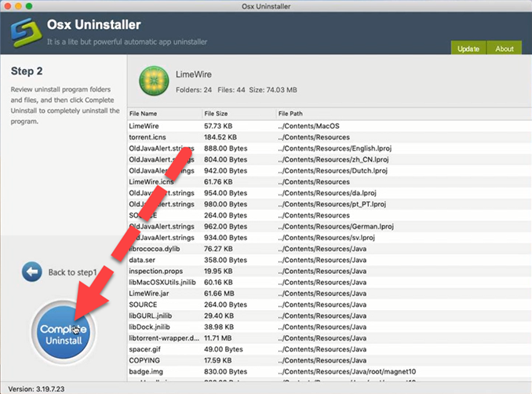Click the 60.16 KB size cell
The height and width of the screenshot is (394, 532).
(218, 283)
